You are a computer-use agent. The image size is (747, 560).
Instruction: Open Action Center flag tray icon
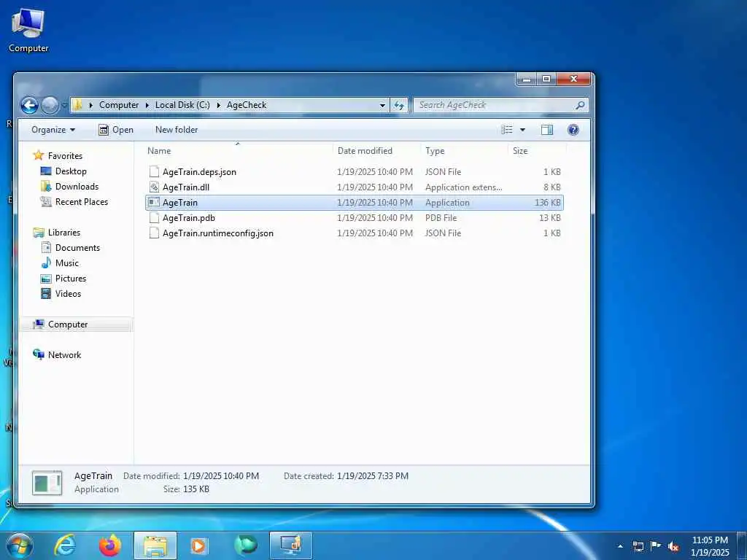[x=656, y=546]
